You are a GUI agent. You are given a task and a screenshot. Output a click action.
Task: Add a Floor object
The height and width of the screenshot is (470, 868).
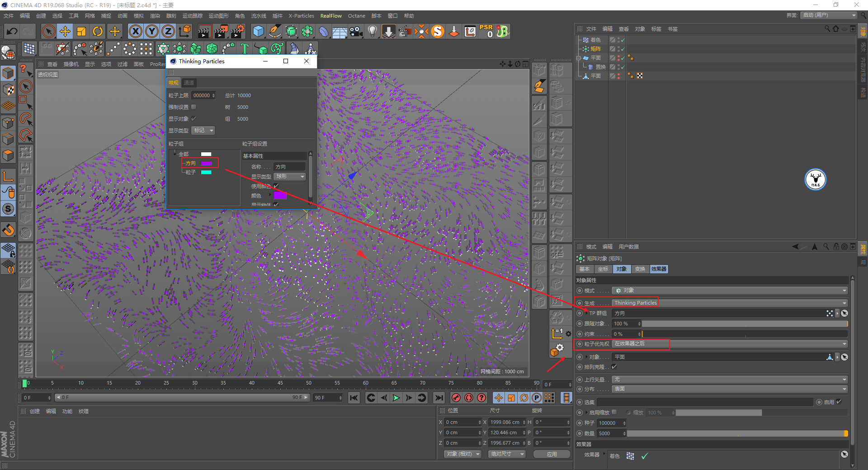[x=340, y=31]
